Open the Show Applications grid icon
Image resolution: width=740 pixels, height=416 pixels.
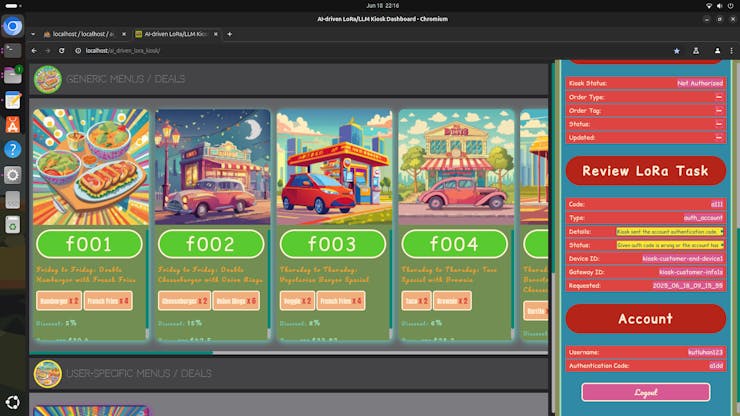(x=13, y=402)
